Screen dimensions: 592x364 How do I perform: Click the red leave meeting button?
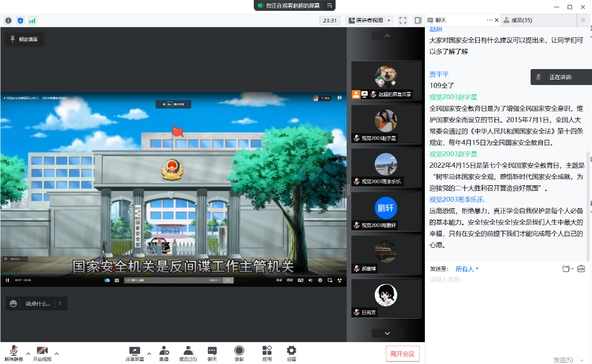[402, 354]
